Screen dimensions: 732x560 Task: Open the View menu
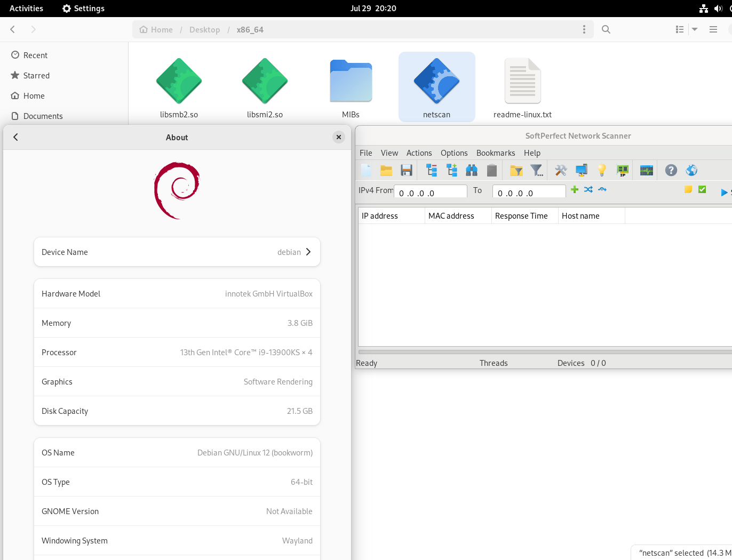pyautogui.click(x=389, y=153)
